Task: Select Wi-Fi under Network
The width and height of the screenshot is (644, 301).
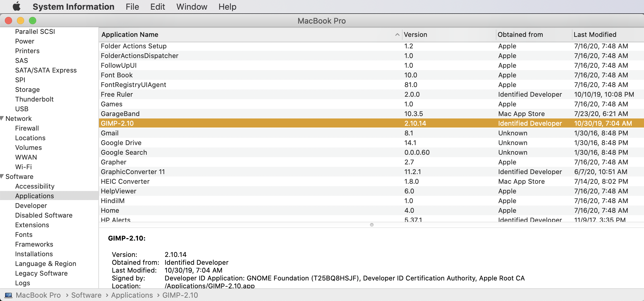Action: (24, 167)
